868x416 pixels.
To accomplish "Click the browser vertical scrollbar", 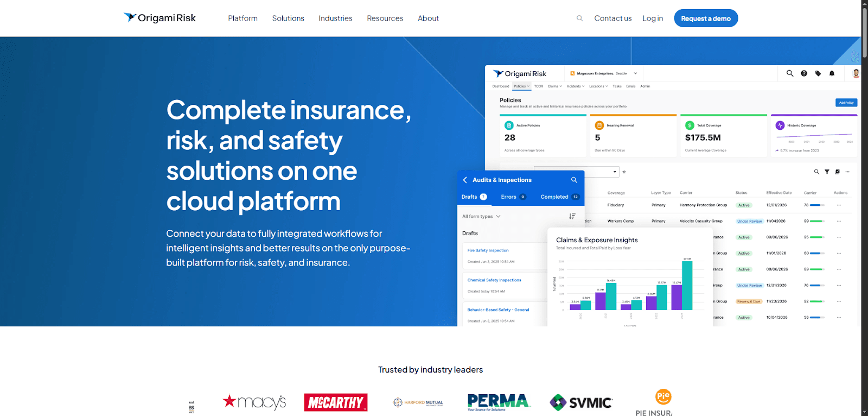I will (x=865, y=33).
